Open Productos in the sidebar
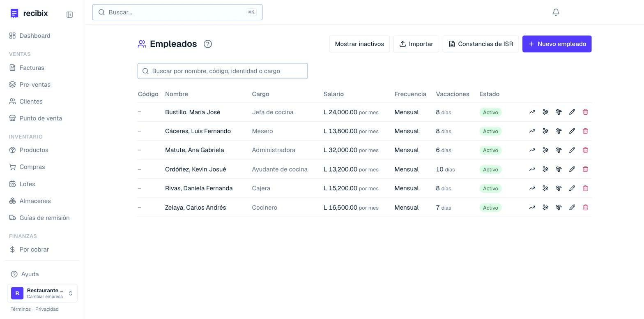Viewport: 644px width, 319px height. tap(34, 150)
